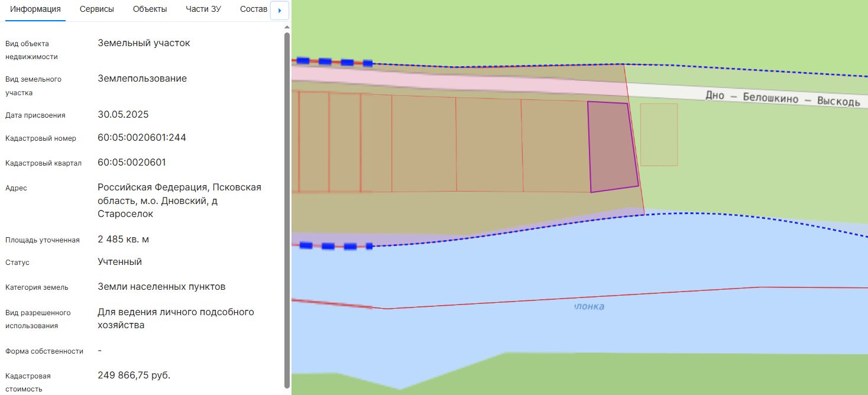Click the label Кадастровый квартал
Image resolution: width=868 pixels, height=395 pixels.
tap(43, 163)
